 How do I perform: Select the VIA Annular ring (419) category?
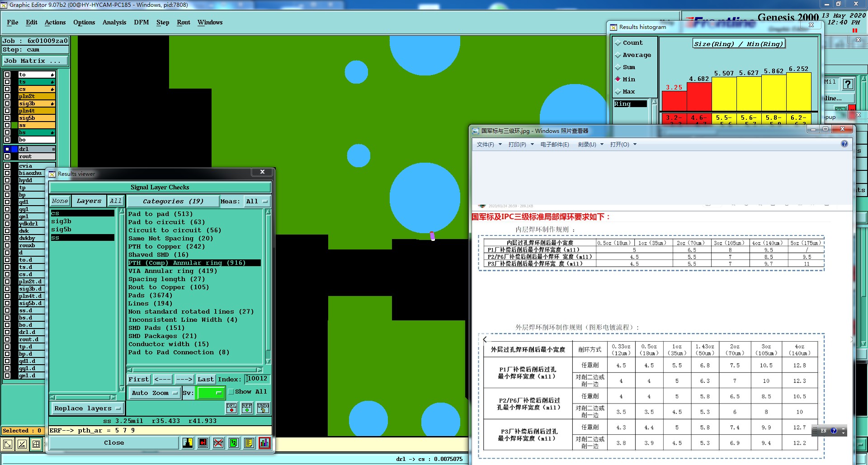click(173, 271)
